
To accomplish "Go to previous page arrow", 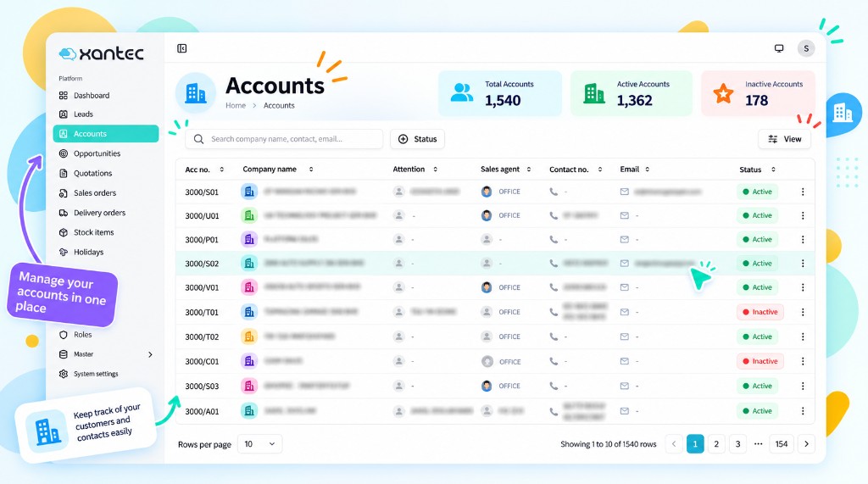I will pos(674,444).
